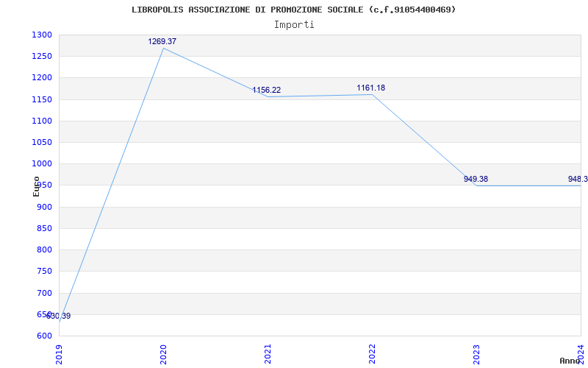
Task: Click the 2023 data point on the line
Action: (x=476, y=185)
